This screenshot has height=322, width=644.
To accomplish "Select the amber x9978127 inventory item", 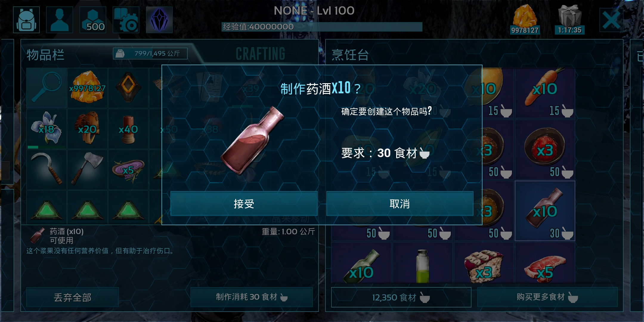I will tap(87, 88).
